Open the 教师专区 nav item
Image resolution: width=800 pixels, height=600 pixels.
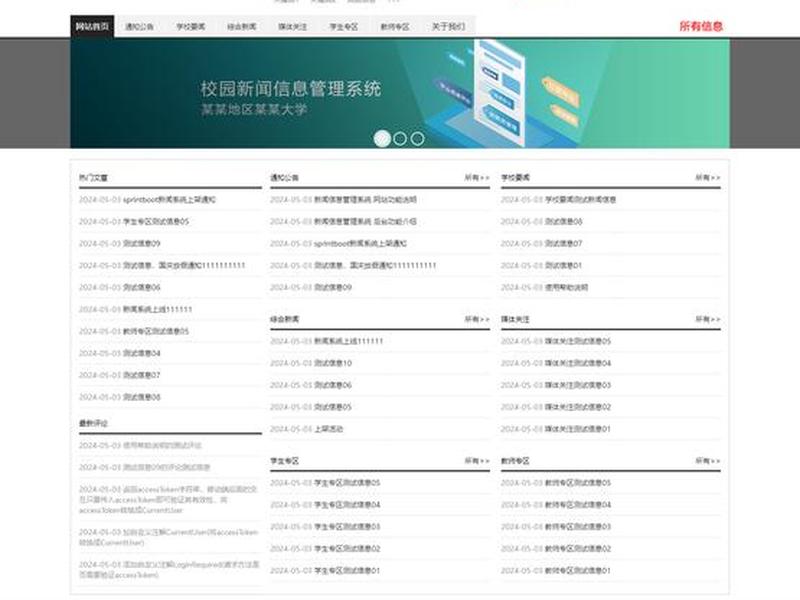click(x=394, y=27)
